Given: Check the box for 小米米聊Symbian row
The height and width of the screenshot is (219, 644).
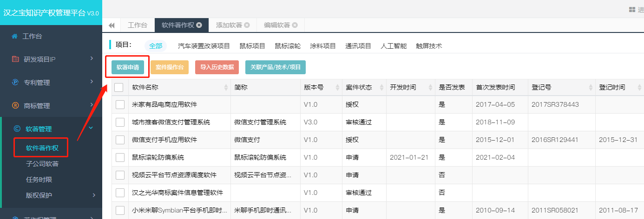Looking at the screenshot, I should [x=120, y=210].
